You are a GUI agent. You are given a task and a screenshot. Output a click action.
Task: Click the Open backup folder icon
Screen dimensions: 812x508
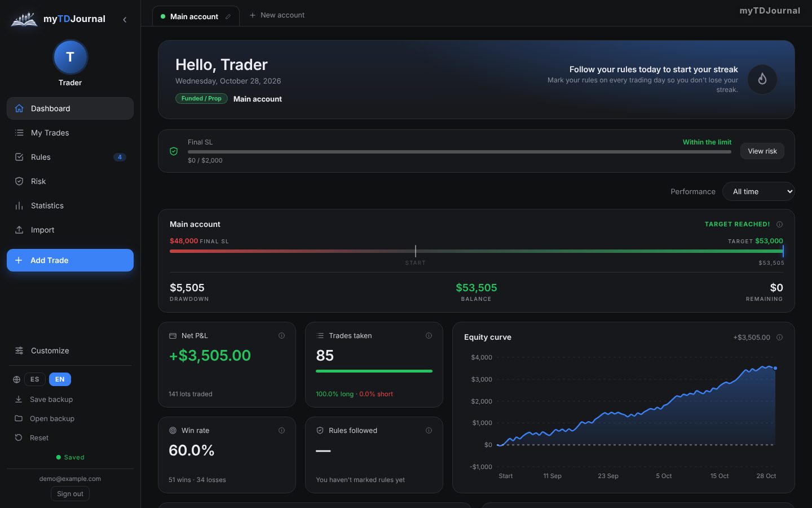coord(19,418)
